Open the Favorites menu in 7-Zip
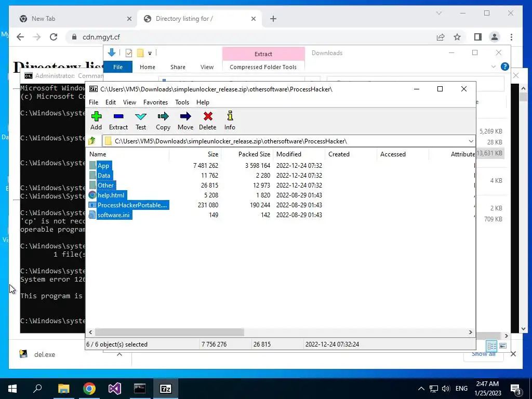This screenshot has width=532, height=399. tap(155, 102)
